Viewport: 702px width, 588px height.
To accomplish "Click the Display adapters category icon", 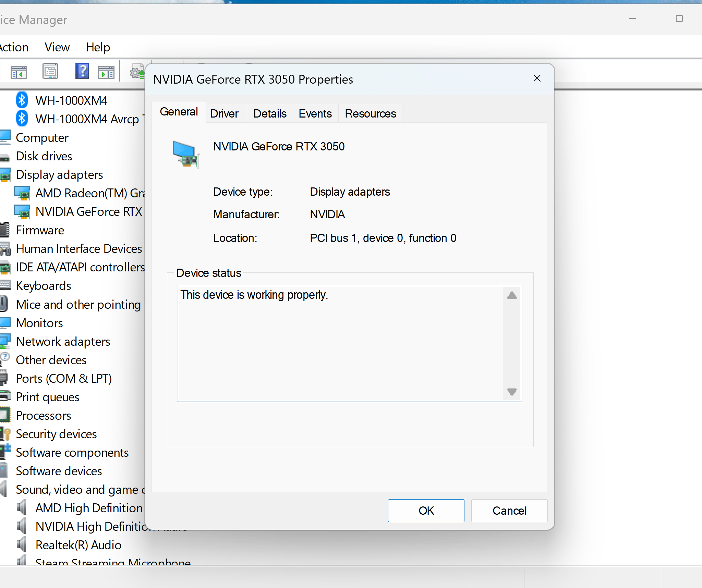I will click(5, 175).
